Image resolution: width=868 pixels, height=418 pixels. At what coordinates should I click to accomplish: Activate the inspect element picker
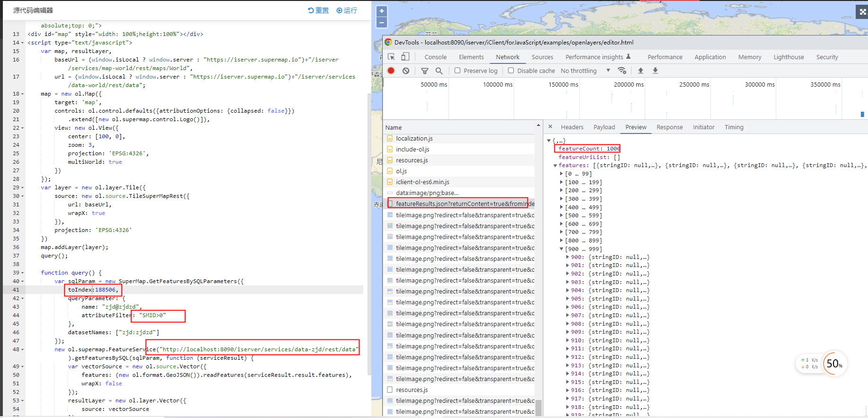click(x=391, y=57)
